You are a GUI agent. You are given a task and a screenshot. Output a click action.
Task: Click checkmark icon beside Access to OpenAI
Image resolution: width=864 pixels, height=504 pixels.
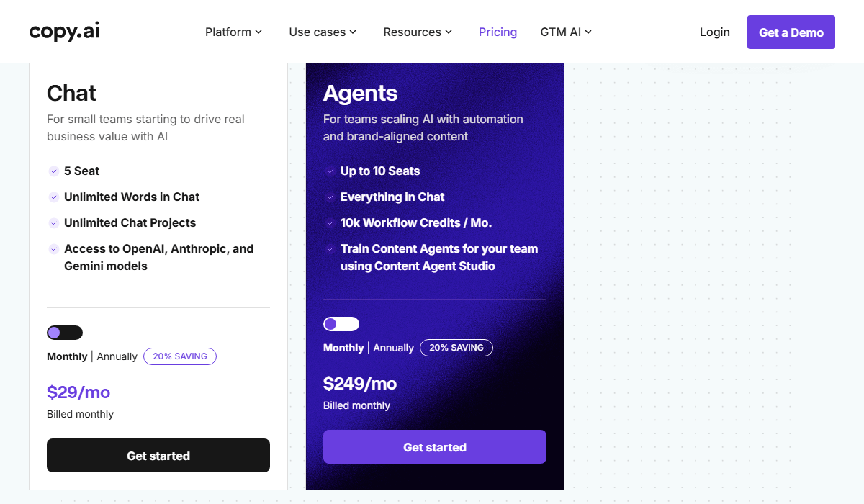(54, 249)
